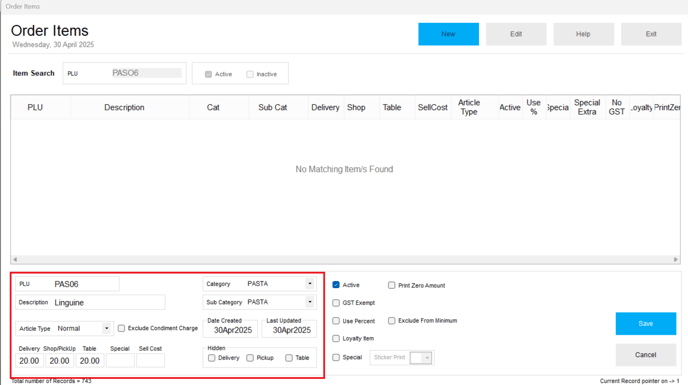Click the Sell Cost field

(x=150, y=361)
